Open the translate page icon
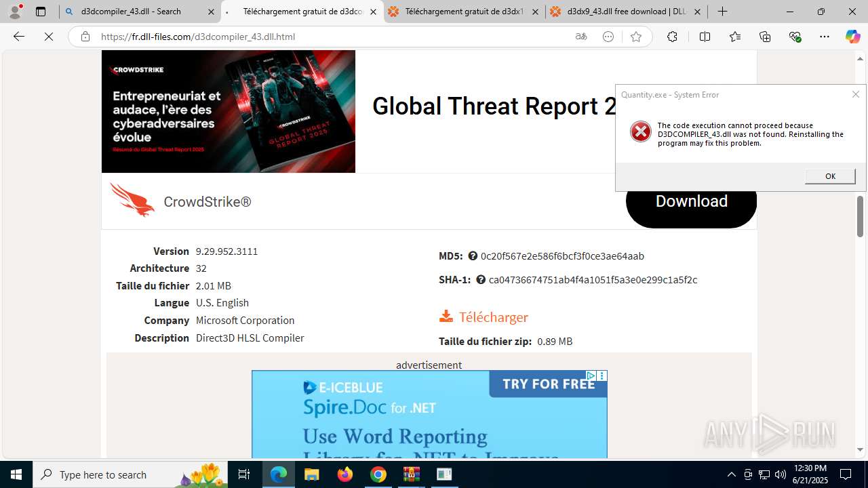The width and height of the screenshot is (868, 488). (x=581, y=37)
